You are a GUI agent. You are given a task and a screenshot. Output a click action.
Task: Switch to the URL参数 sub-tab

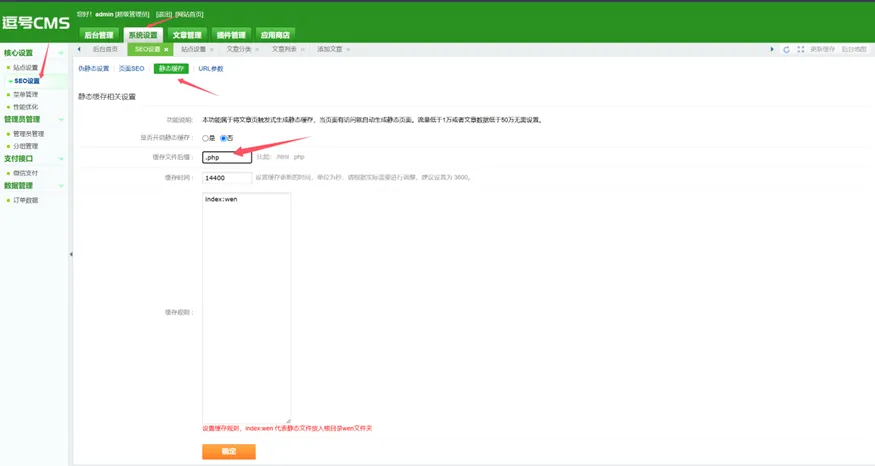[x=211, y=69]
